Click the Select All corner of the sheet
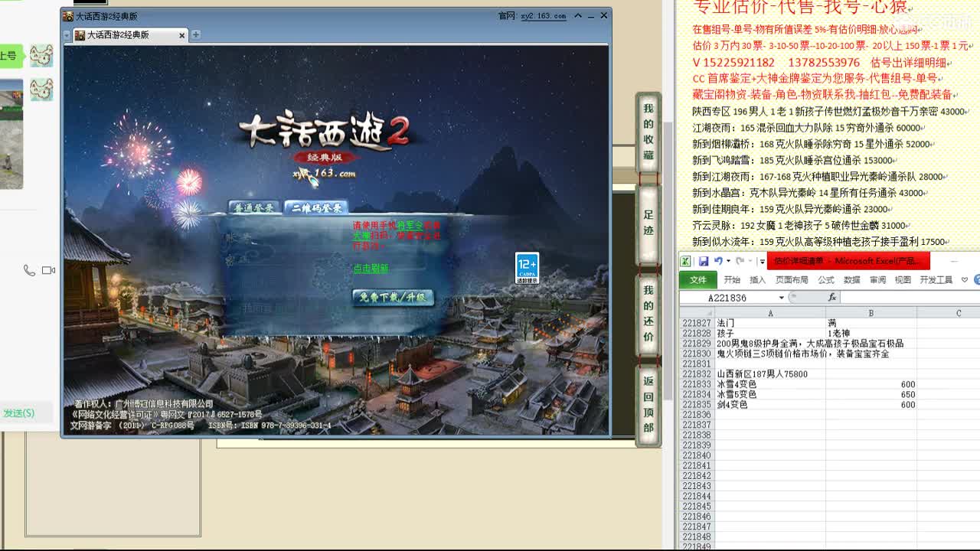The width and height of the screenshot is (980, 551). pos(697,313)
